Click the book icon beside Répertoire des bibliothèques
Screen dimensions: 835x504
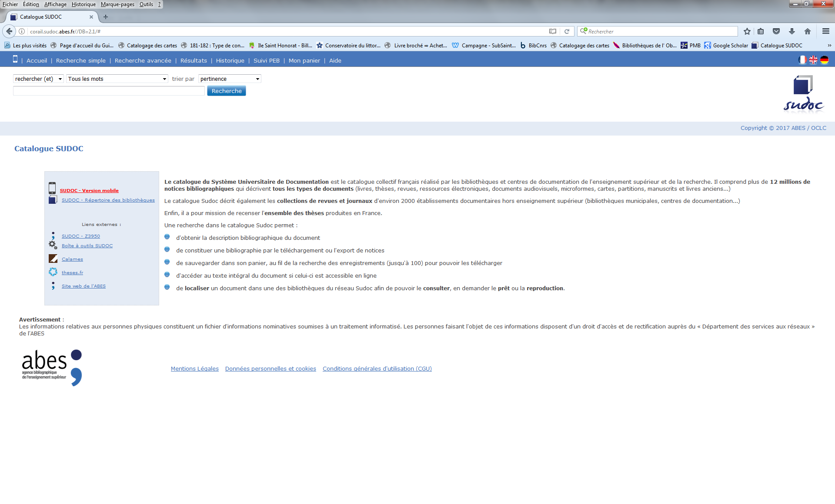(53, 200)
